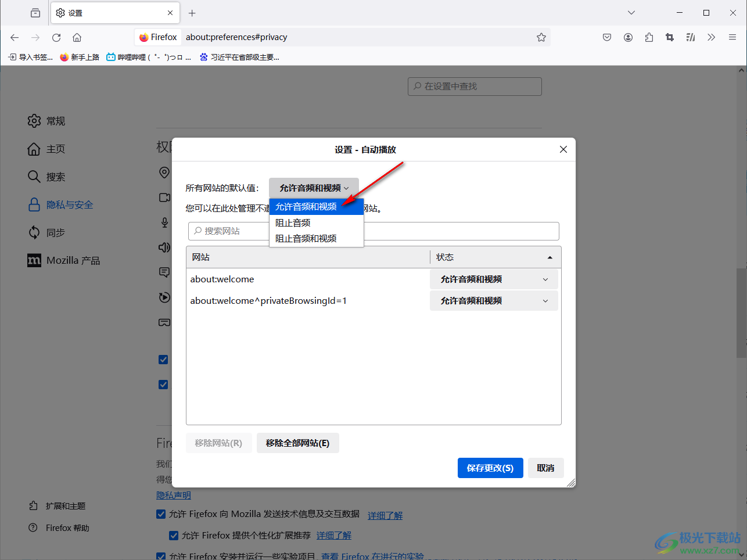Open the Firefox application menu
This screenshot has height=560, width=747.
(x=732, y=37)
